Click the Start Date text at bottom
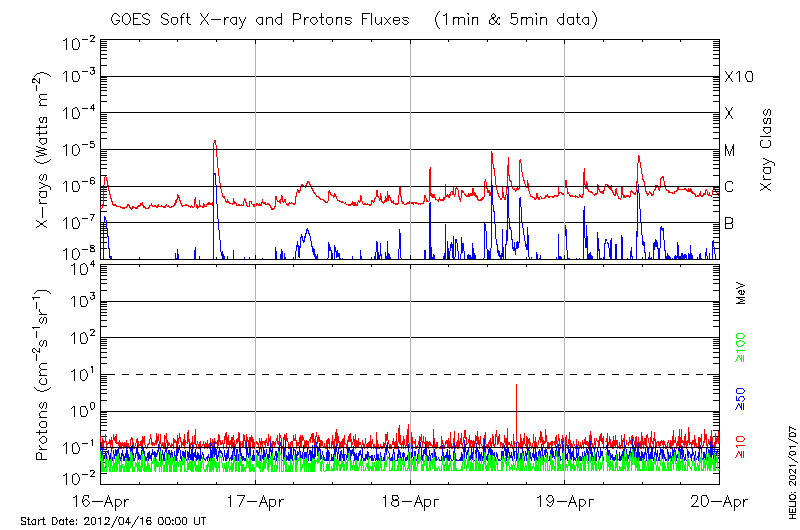 113,521
